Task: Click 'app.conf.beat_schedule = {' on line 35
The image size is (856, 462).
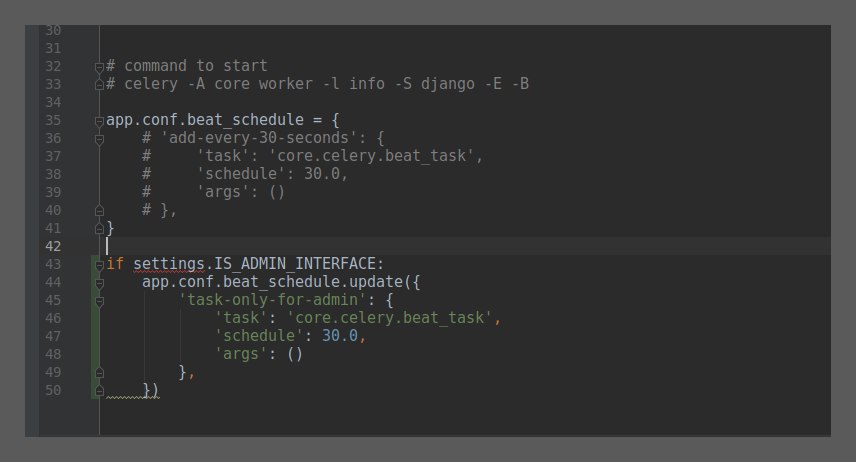Action: [x=223, y=120]
